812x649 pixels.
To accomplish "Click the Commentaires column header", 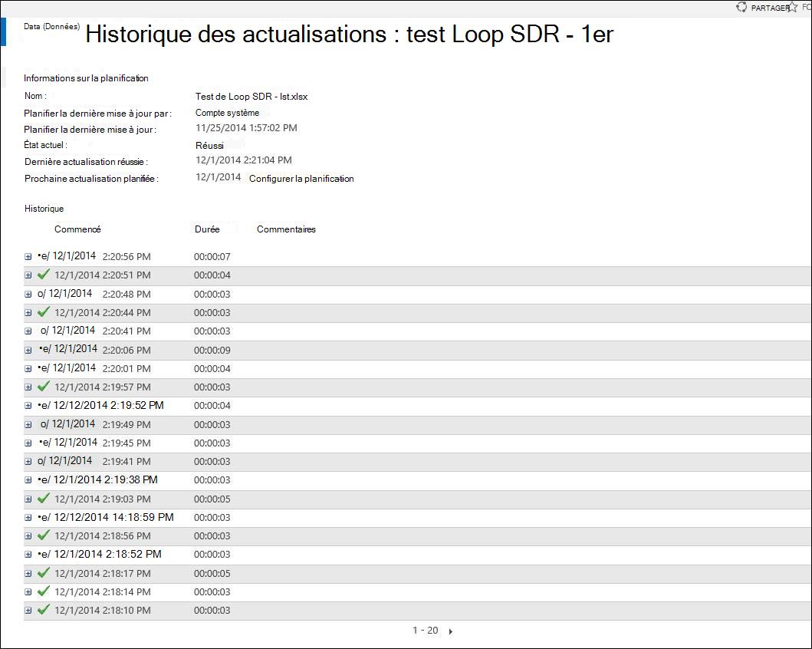I will point(286,229).
